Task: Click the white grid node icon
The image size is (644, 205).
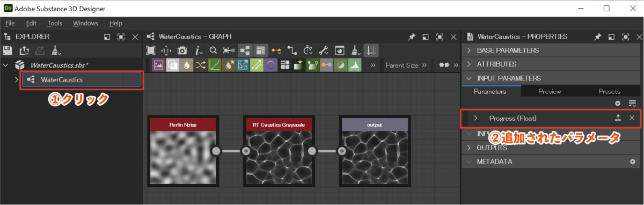Action: 285,65
